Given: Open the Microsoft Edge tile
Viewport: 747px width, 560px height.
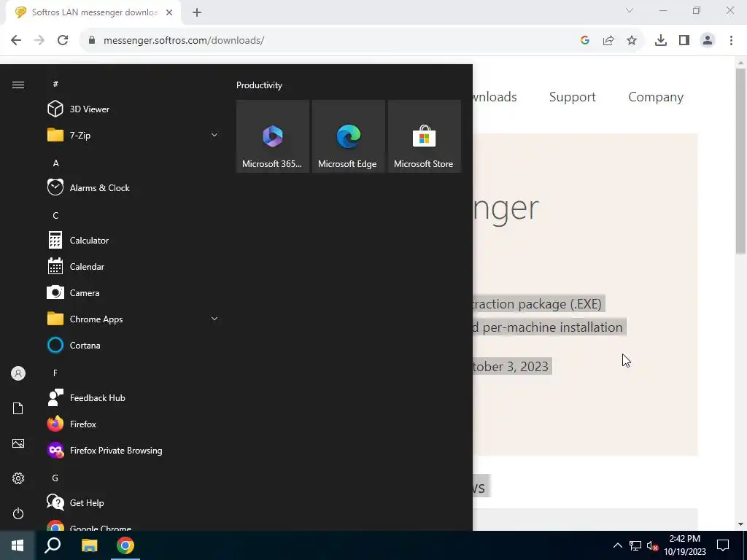Looking at the screenshot, I should pos(348,136).
